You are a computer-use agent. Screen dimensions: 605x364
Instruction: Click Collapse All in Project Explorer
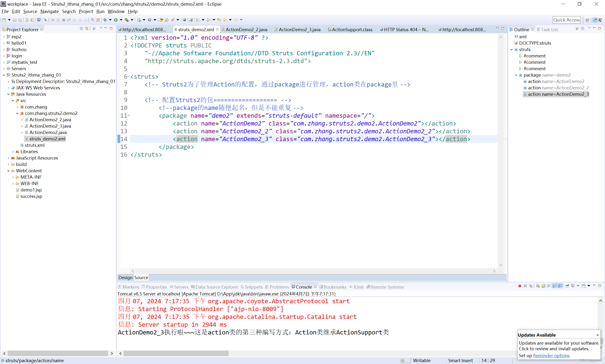(82, 28)
